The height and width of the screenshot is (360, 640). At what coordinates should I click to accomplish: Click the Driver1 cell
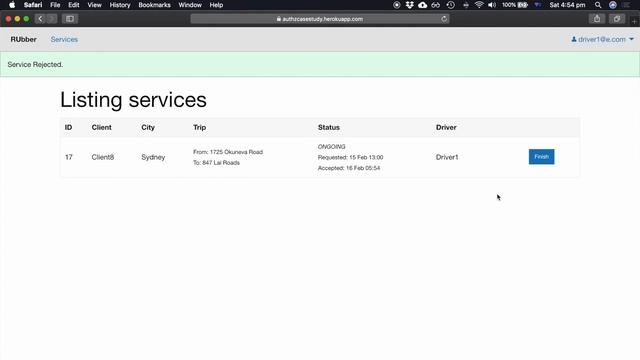point(447,157)
